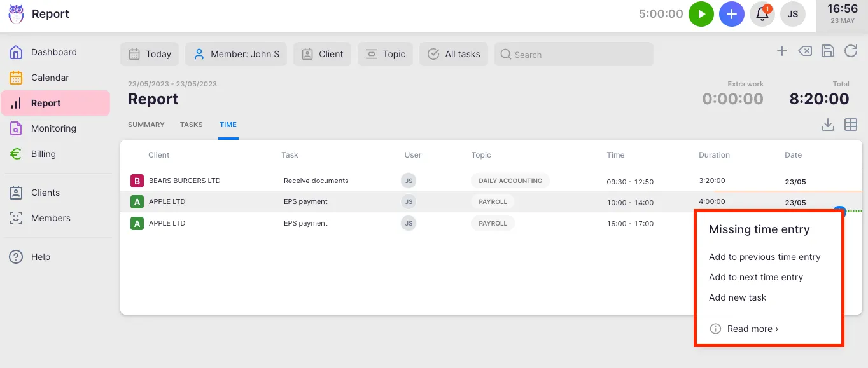This screenshot has width=868, height=368.
Task: Add a new filter with the plus icon
Action: (x=781, y=51)
